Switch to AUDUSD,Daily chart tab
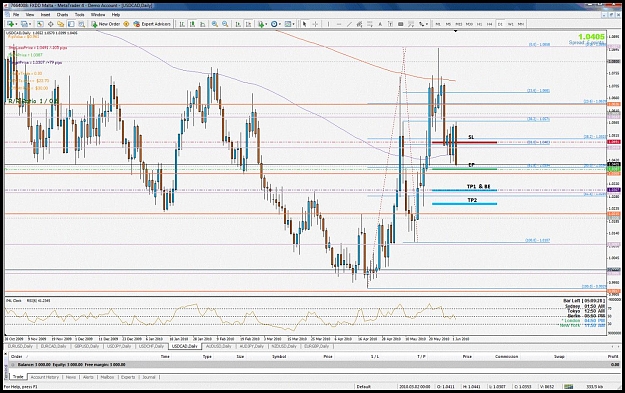625x393 pixels. pos(219,346)
